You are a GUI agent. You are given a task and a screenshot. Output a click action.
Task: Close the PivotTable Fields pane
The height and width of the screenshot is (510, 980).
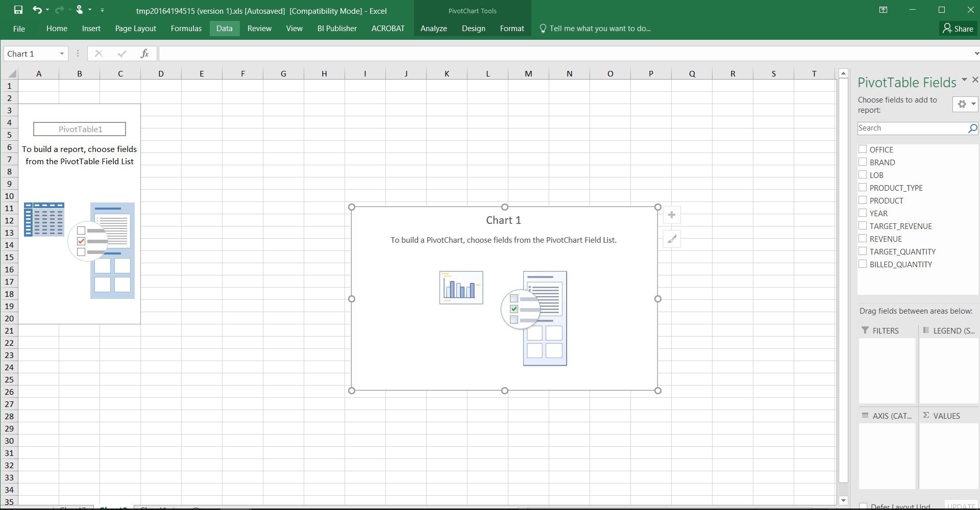[x=975, y=80]
